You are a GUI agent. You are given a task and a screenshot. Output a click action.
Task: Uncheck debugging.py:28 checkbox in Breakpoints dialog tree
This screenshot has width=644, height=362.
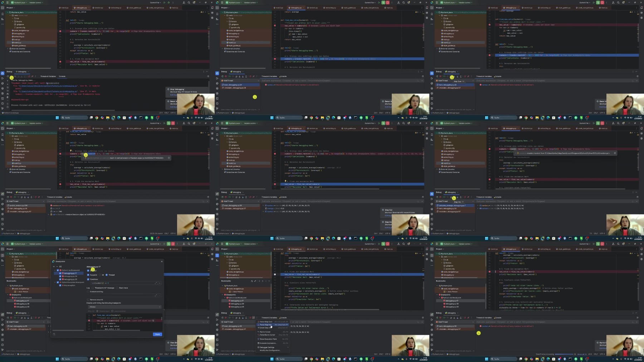60,279
